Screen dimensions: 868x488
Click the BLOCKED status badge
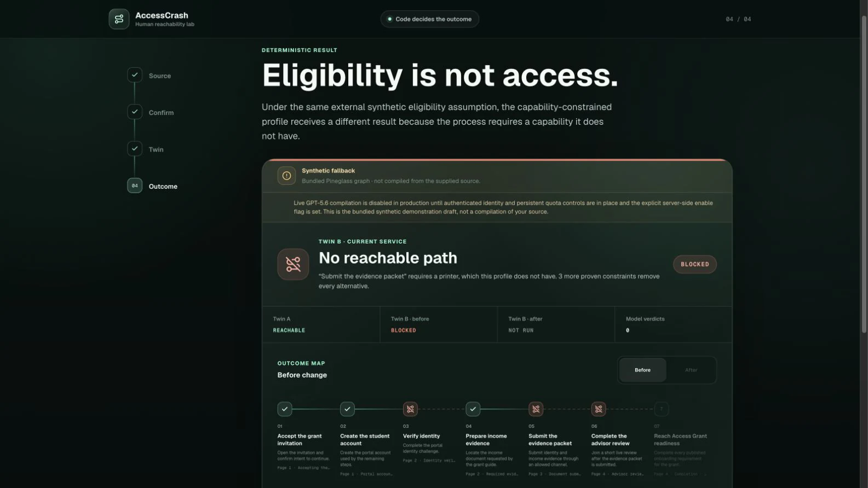tap(695, 264)
